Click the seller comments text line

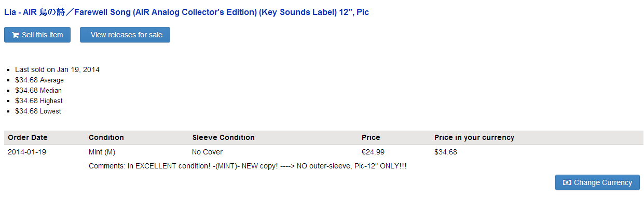[x=248, y=166]
